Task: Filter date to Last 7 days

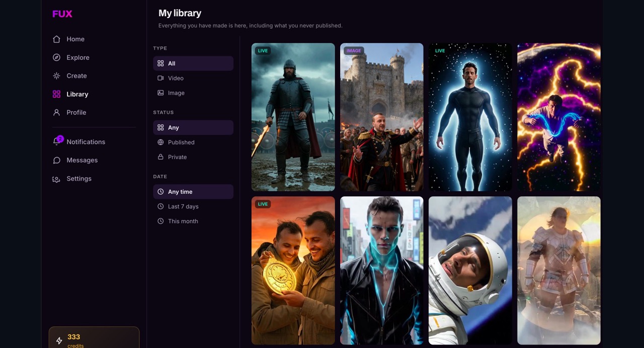Action: click(x=193, y=206)
